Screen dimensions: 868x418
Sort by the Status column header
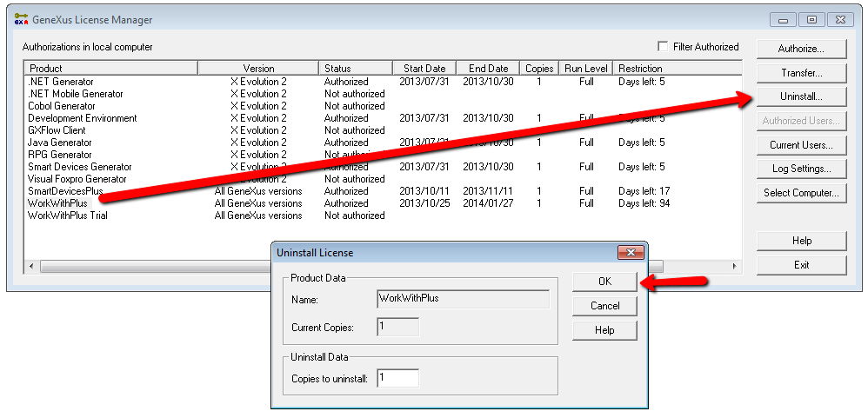coord(356,69)
